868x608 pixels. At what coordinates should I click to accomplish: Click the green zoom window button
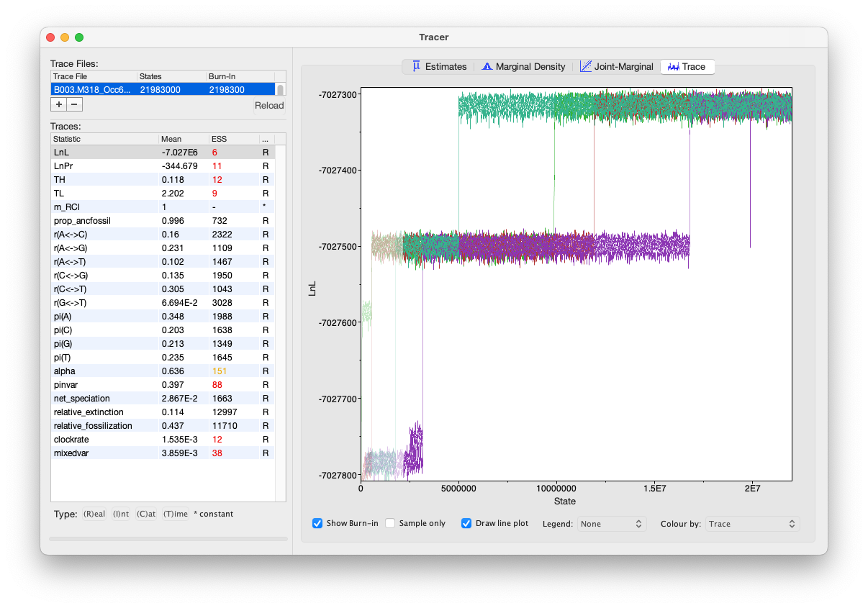tap(79, 37)
